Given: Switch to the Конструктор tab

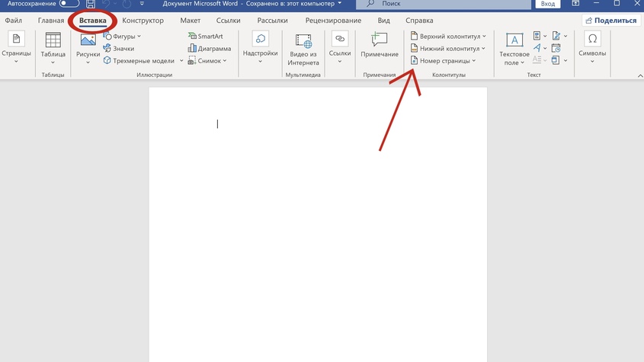Looking at the screenshot, I should [143, 21].
